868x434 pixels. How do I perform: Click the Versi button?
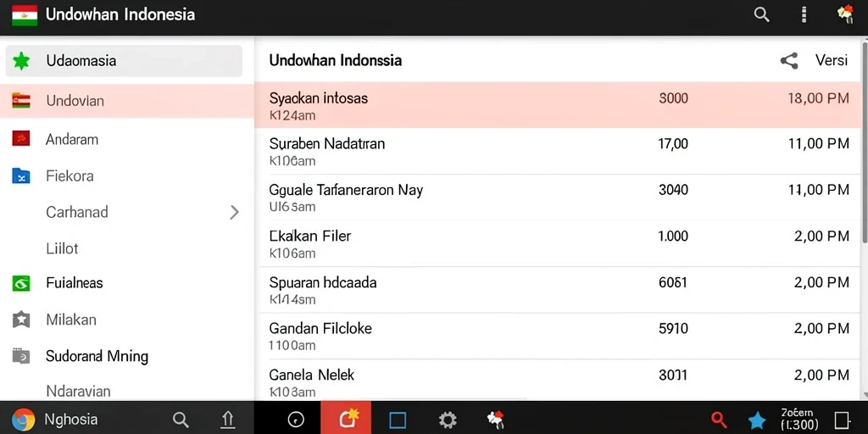(x=831, y=60)
